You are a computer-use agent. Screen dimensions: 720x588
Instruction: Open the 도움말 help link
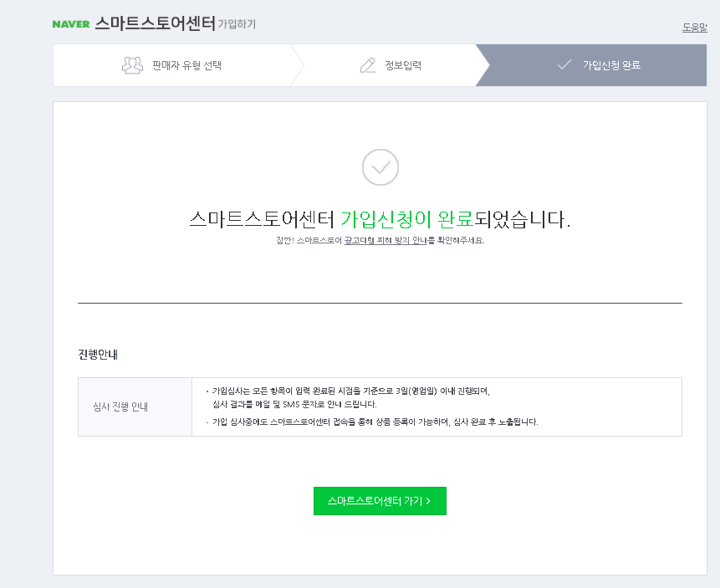694,28
